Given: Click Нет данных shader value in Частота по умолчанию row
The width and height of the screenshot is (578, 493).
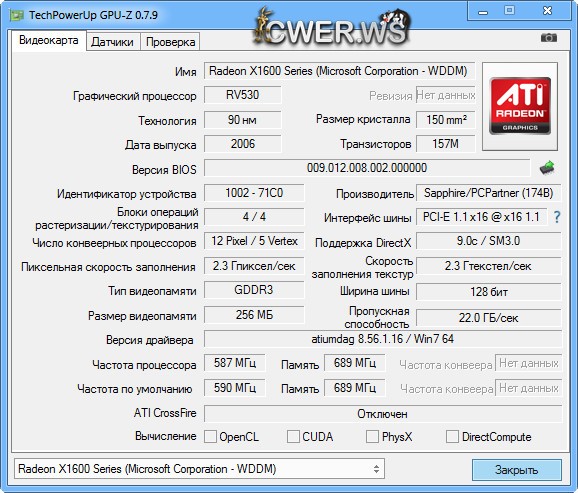Looking at the screenshot, I should pos(528,388).
